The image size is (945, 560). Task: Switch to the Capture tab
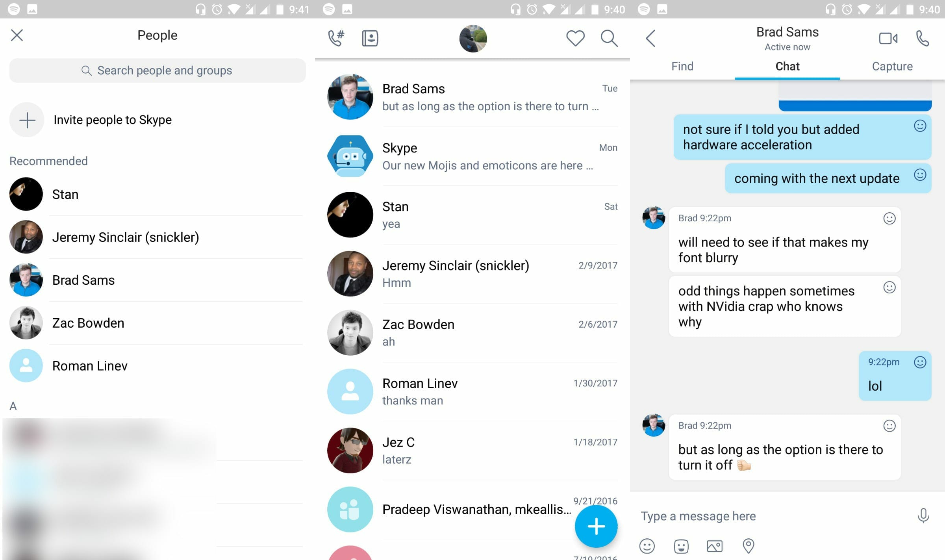[x=892, y=66]
